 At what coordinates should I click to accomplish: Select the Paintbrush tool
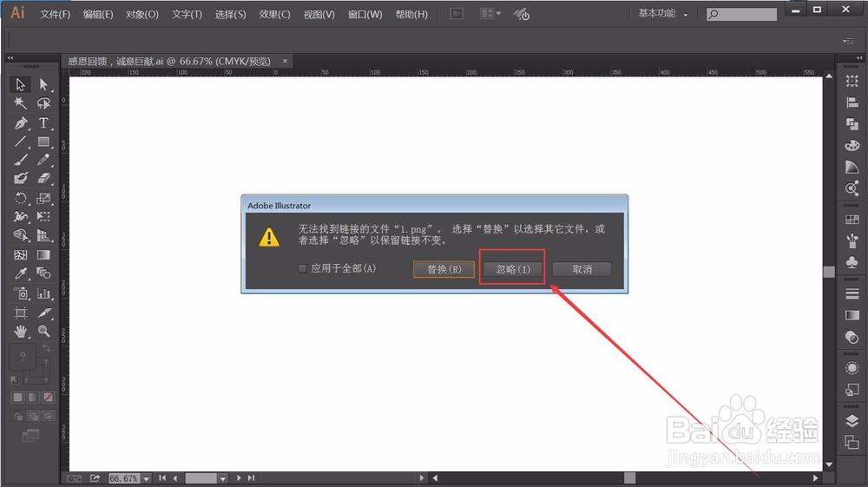point(21,160)
